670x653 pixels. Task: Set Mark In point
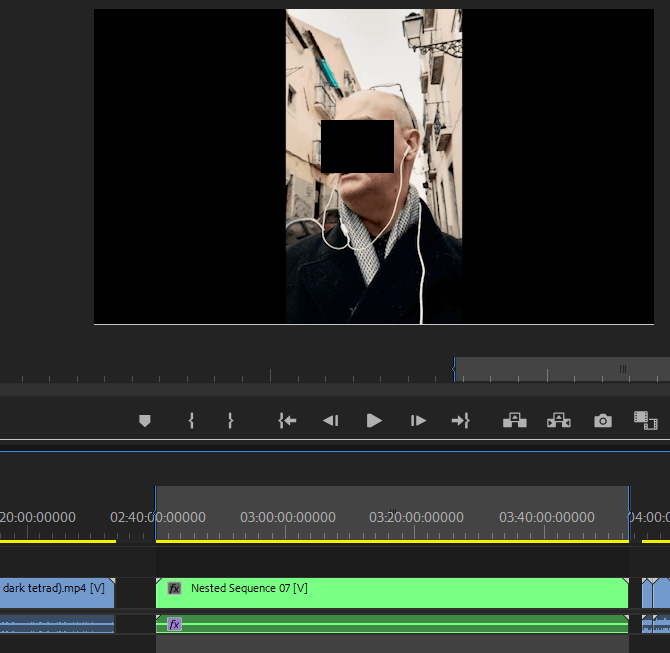tap(191, 421)
